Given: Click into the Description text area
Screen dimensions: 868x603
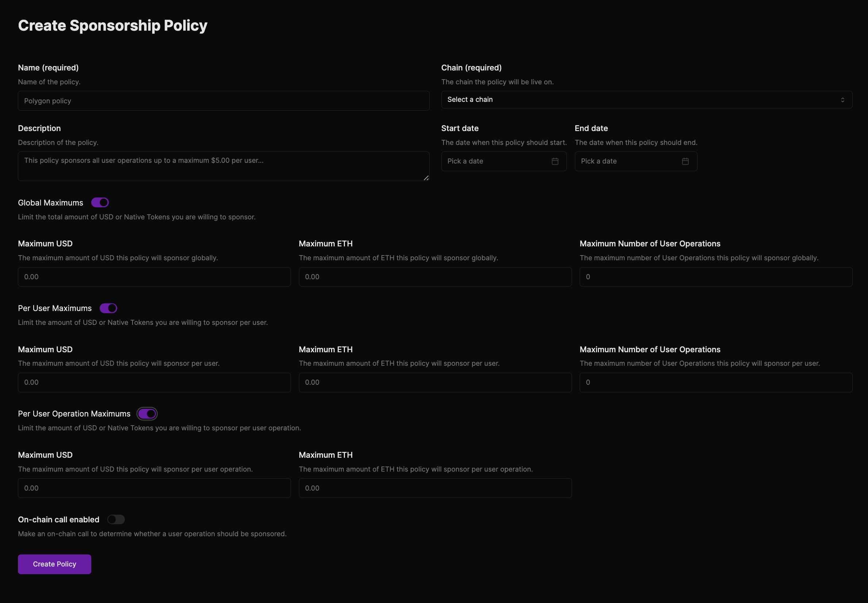Looking at the screenshot, I should tap(223, 166).
